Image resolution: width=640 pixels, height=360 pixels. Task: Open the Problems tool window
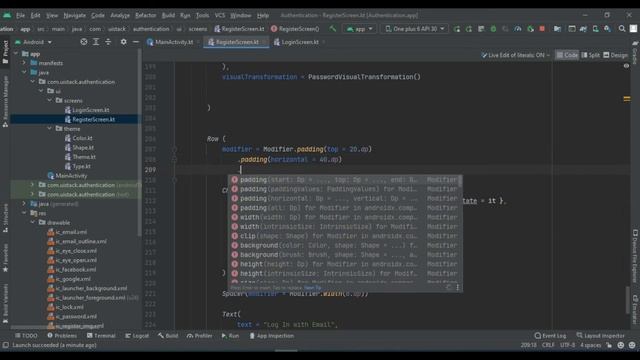tap(62, 336)
